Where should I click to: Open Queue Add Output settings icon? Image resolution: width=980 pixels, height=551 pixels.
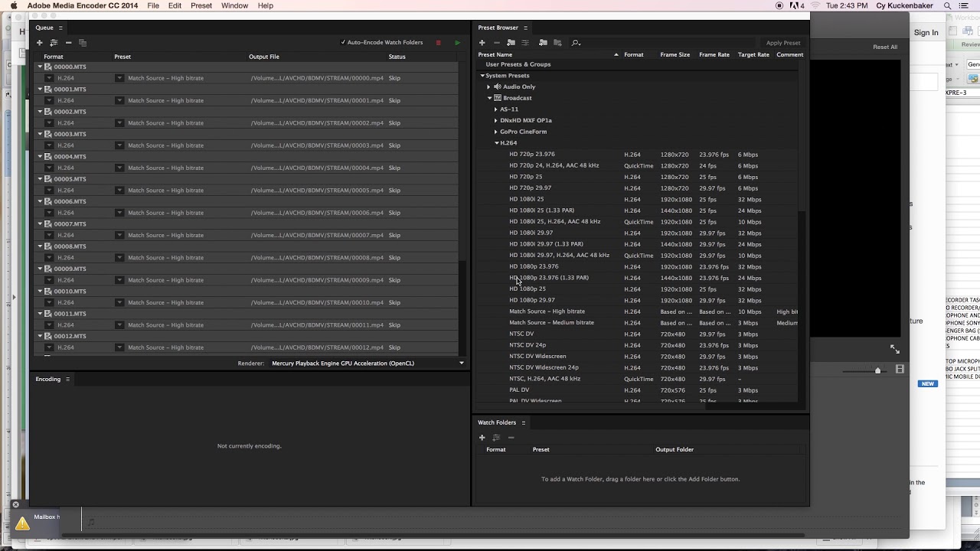54,43
